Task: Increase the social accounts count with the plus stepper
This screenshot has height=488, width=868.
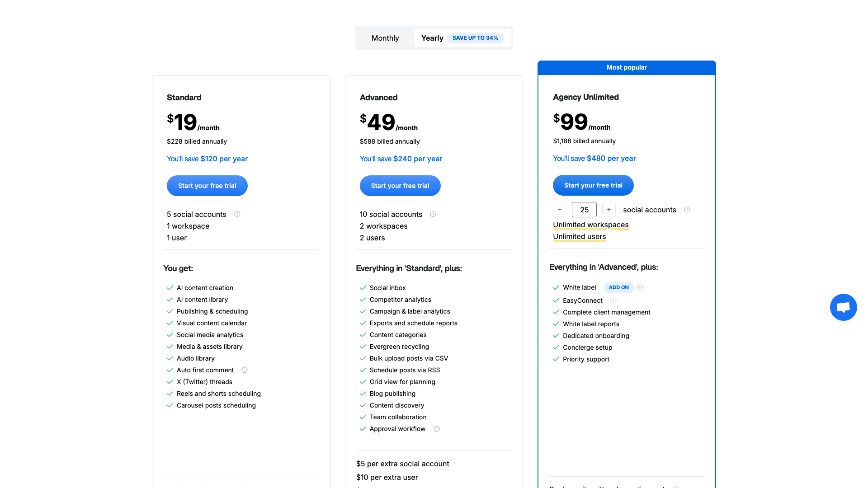Action: 609,210
